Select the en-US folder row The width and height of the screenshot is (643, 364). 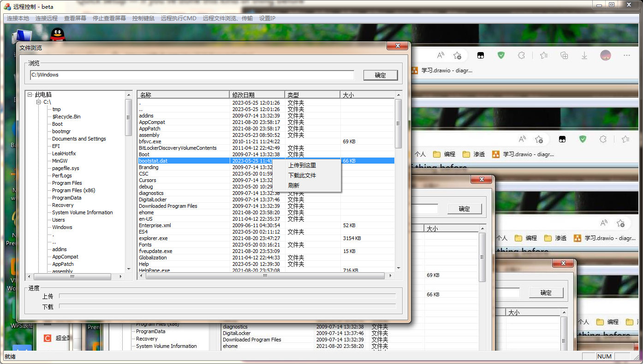(x=146, y=219)
